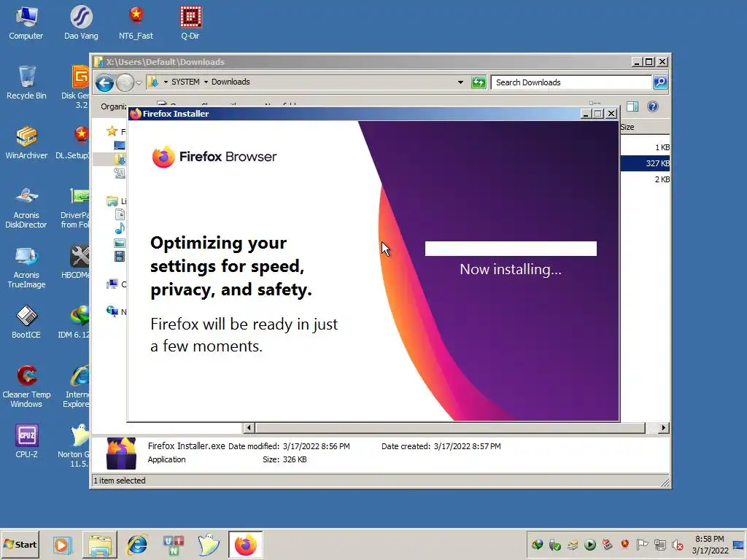Click green play button tray icon
The image size is (747, 560).
[589, 544]
